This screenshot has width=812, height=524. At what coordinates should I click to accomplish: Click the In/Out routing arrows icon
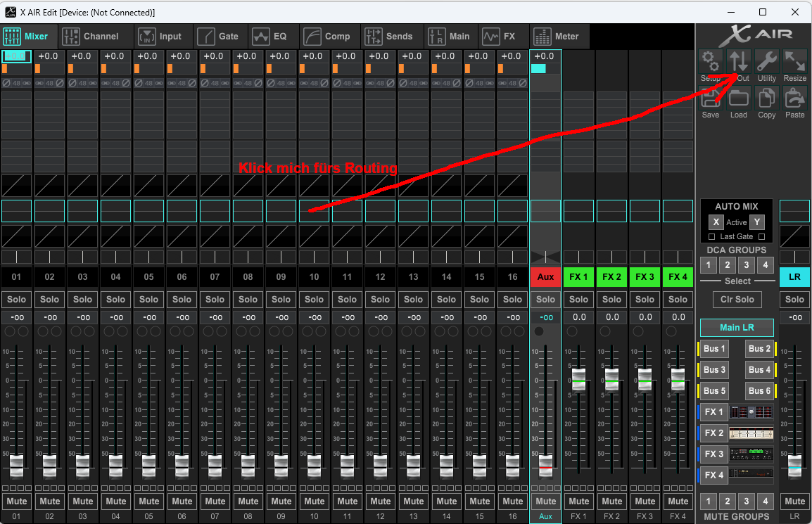click(739, 62)
